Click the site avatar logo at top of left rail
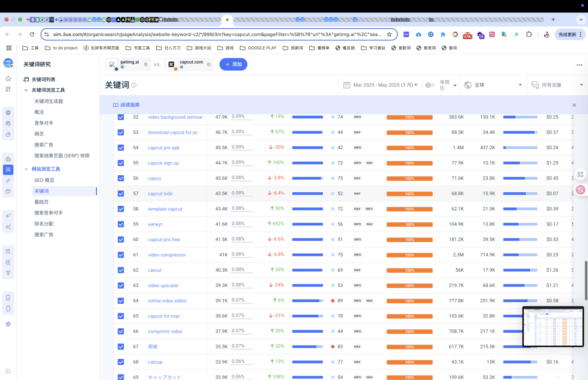The width and height of the screenshot is (588, 380). pos(8,63)
